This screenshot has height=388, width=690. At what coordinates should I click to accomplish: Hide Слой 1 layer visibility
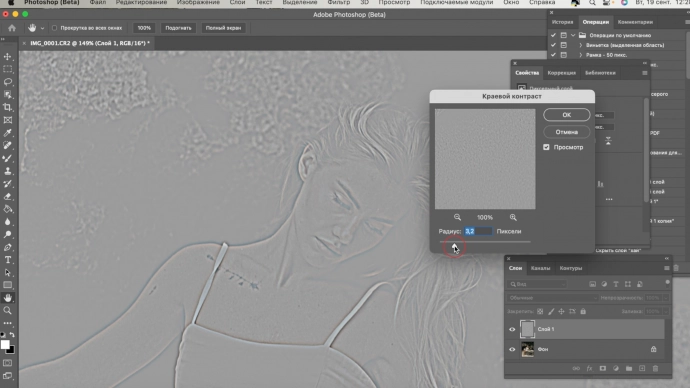(x=512, y=329)
